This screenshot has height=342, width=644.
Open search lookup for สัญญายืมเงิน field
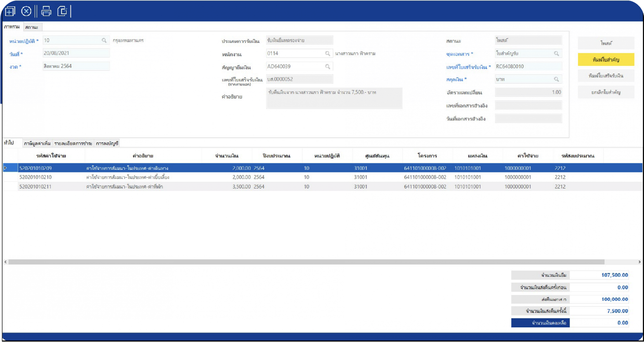[327, 66]
